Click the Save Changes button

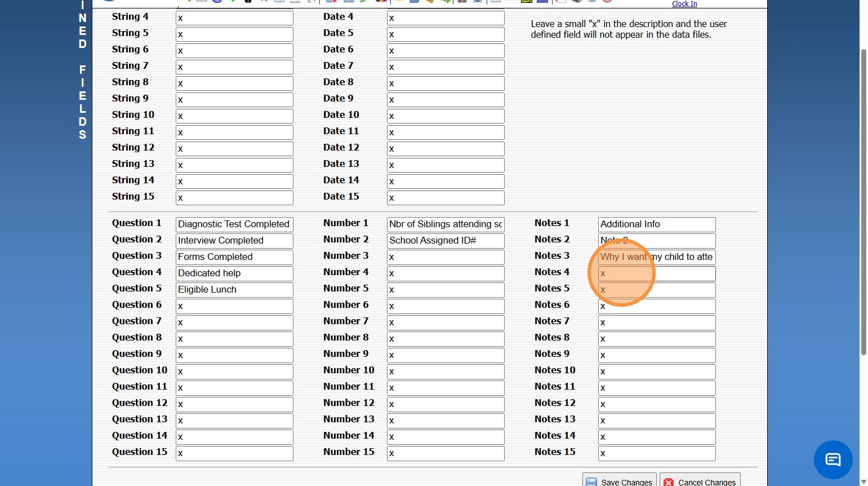pos(620,481)
